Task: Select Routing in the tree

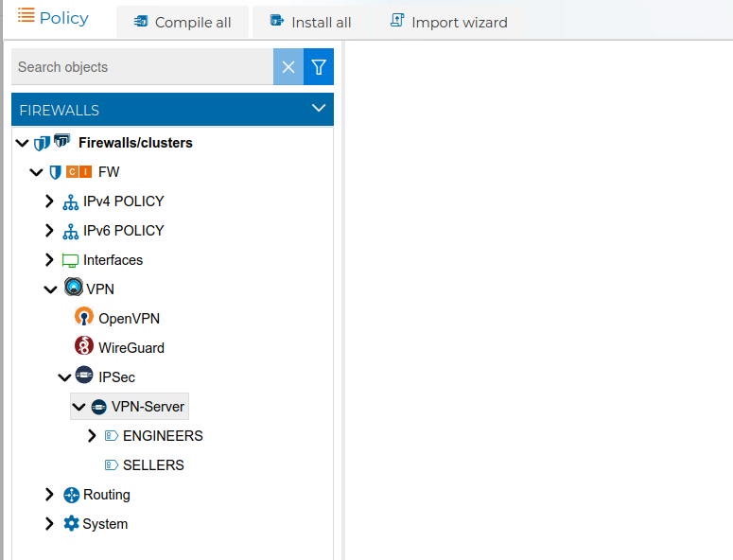Action: pos(107,495)
